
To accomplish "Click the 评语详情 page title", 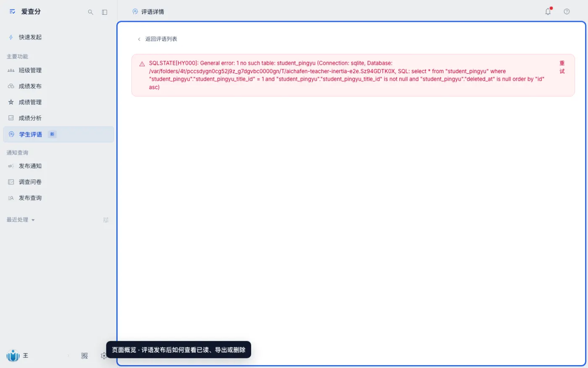I will (x=152, y=12).
